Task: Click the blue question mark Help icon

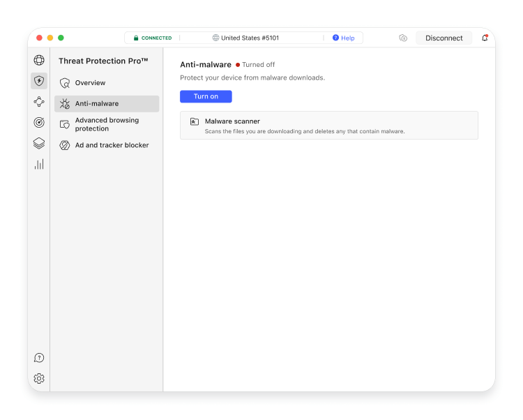Action: 335,38
